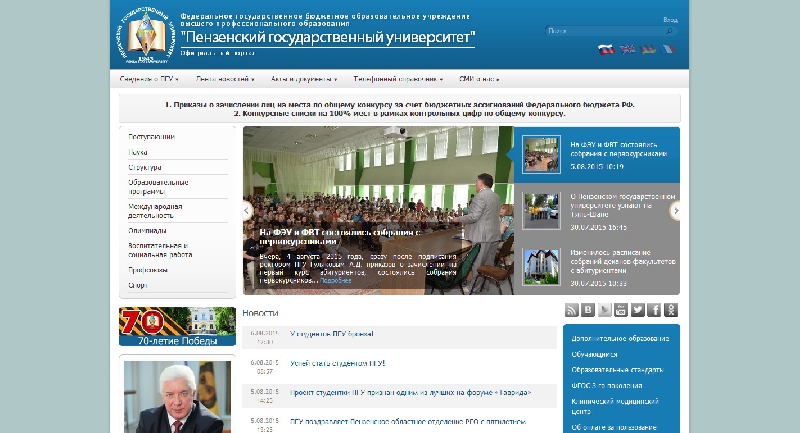Expand 'Телефонный справочник' menu
Viewport: 800px width, 433px height.
tap(398, 79)
